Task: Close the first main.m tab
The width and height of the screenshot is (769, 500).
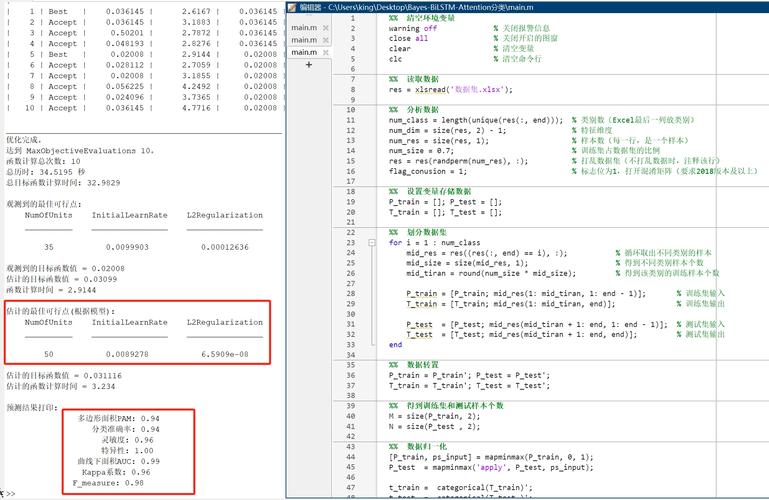Action: pos(325,27)
